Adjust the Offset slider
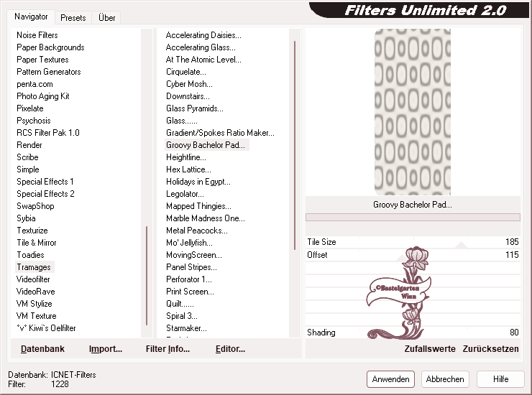 pyautogui.click(x=413, y=255)
